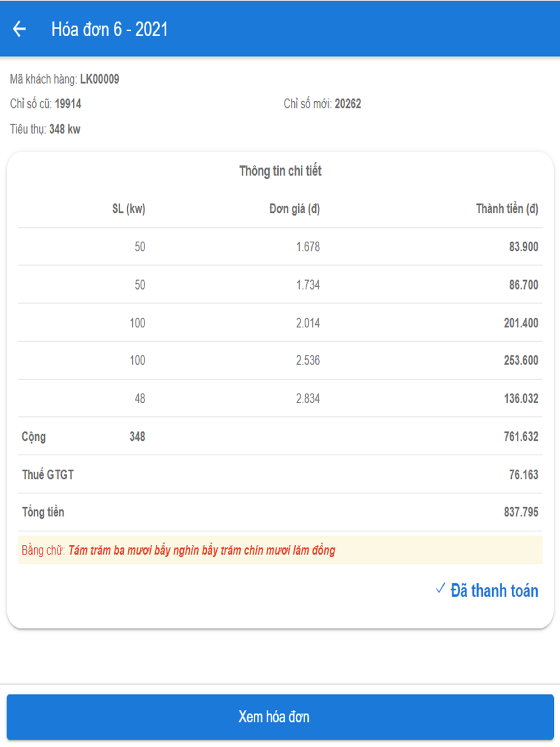
Task: Click the Tổng tiền value 837.795
Action: coord(521,512)
